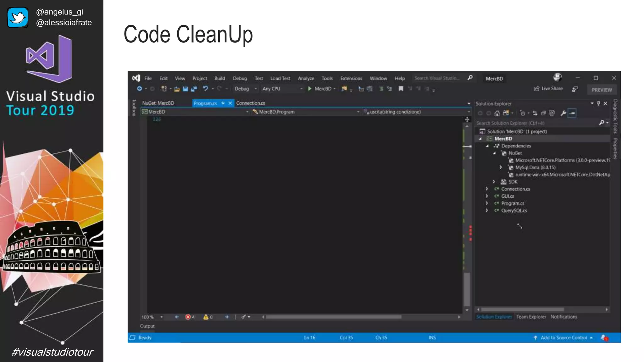The width and height of the screenshot is (644, 362).
Task: Click the notifications bell in status bar
Action: click(x=604, y=338)
